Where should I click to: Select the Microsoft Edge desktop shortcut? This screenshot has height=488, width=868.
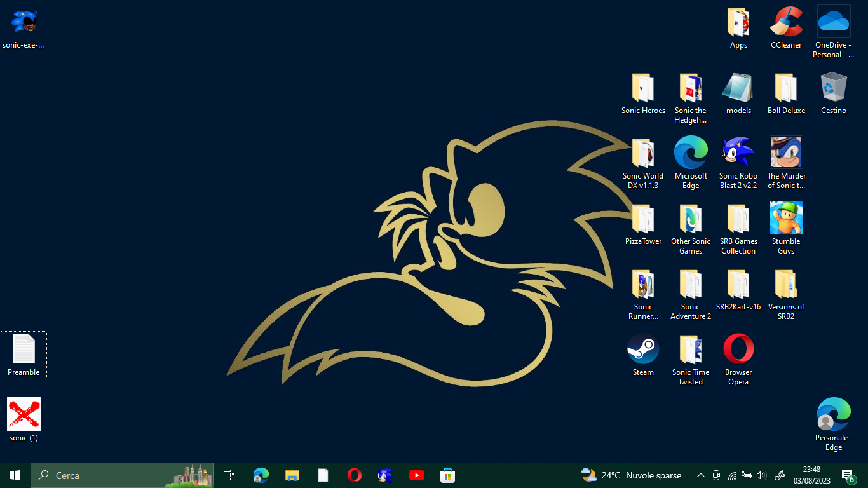[x=691, y=164]
